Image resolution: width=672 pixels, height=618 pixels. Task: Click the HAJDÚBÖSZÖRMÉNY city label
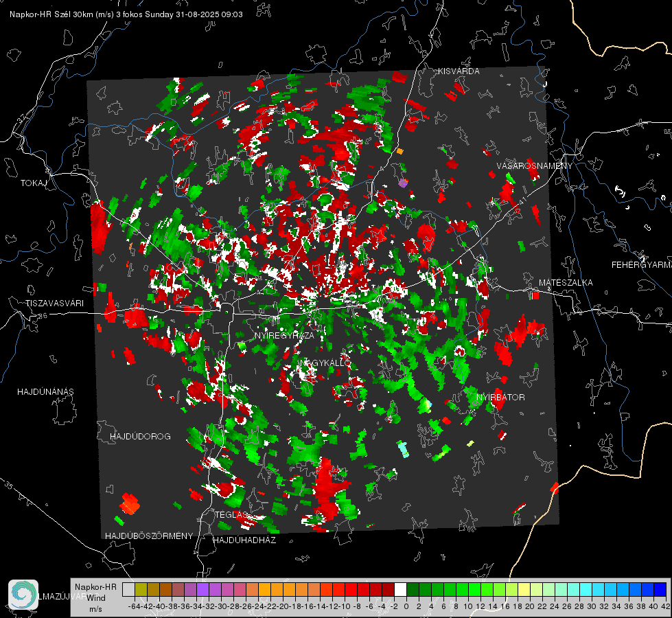(149, 536)
